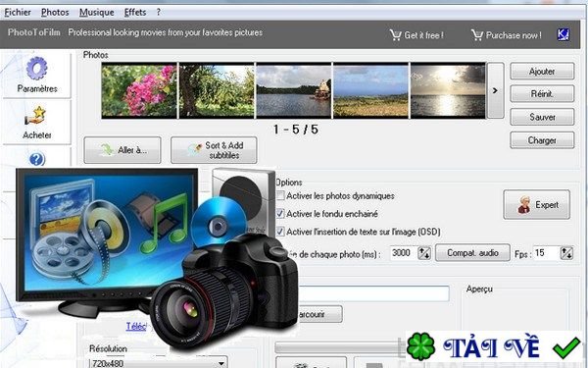The image size is (588, 368).
Task: Click the music file path field
Action: tap(374, 293)
